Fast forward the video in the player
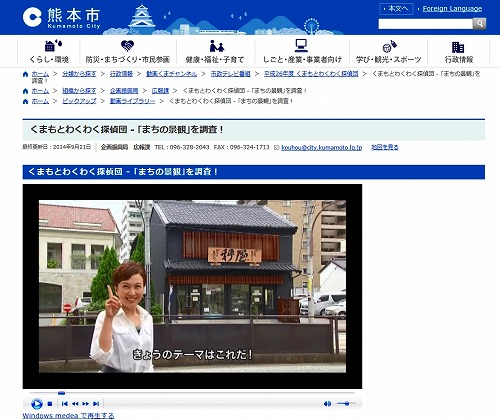This screenshot has height=420, width=500. [x=86, y=404]
